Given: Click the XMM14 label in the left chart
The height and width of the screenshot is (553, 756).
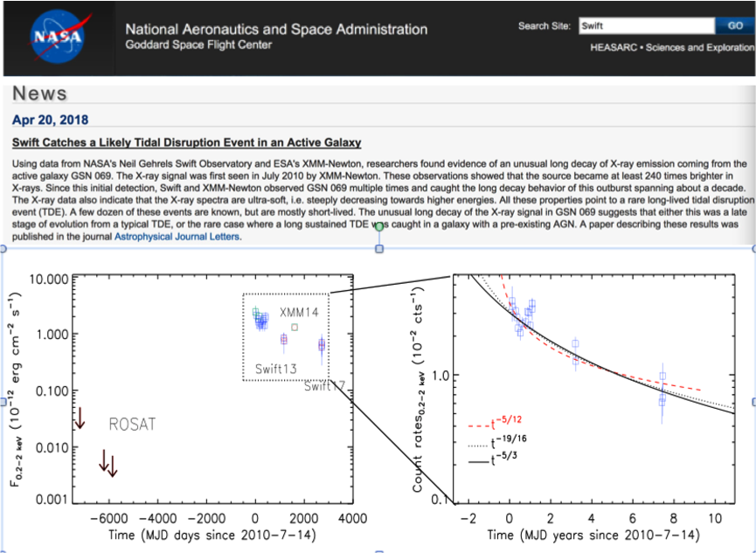Looking at the screenshot, I should pyautogui.click(x=299, y=313).
